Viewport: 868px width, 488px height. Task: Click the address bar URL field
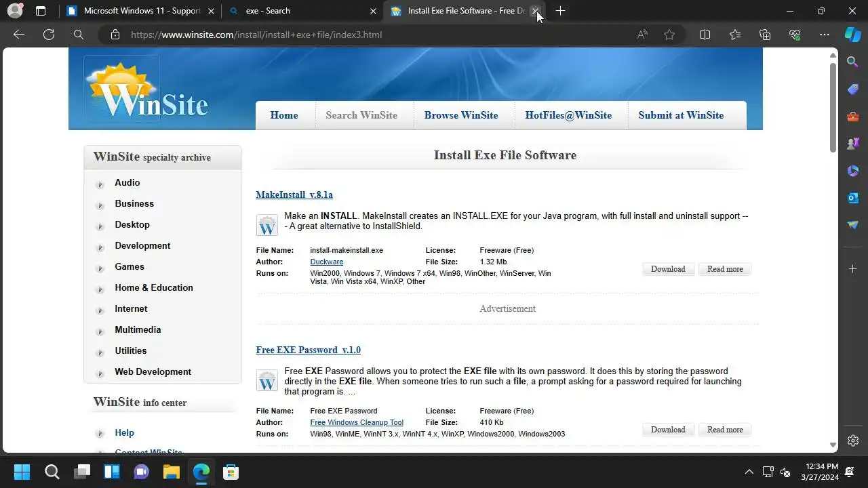click(x=373, y=35)
